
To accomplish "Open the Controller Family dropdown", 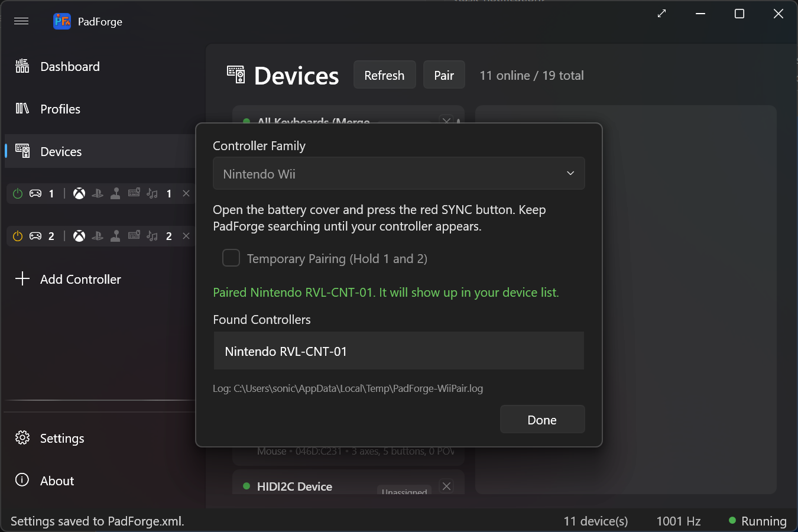I will tap(399, 173).
